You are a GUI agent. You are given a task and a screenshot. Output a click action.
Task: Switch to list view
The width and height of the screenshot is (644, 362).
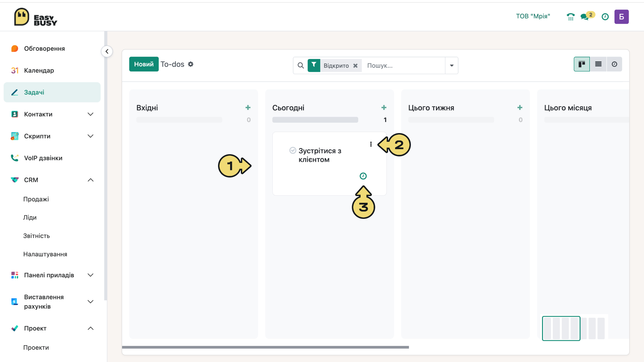click(598, 64)
